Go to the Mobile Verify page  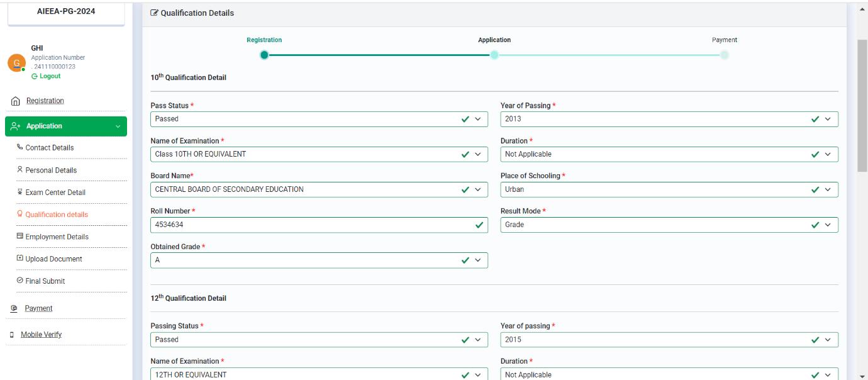41,335
